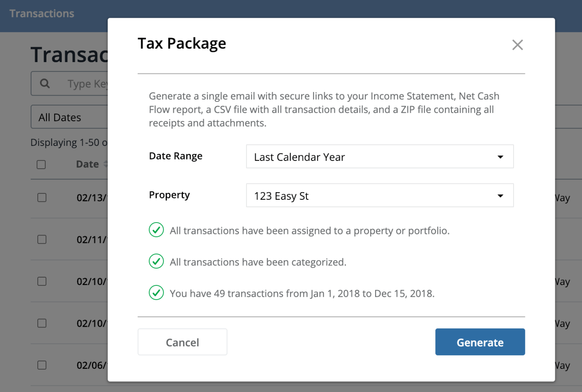Click the X to dismiss the Tax Package dialog
The height and width of the screenshot is (392, 582).
518,45
